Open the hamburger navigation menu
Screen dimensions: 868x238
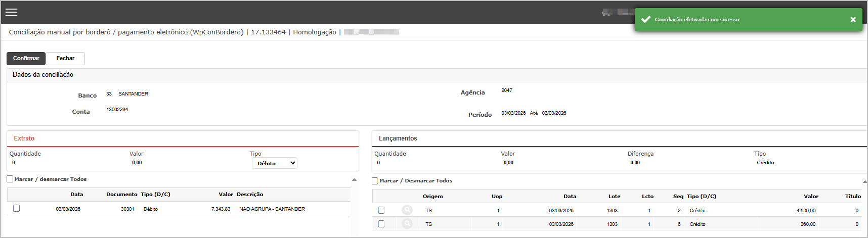pos(11,13)
